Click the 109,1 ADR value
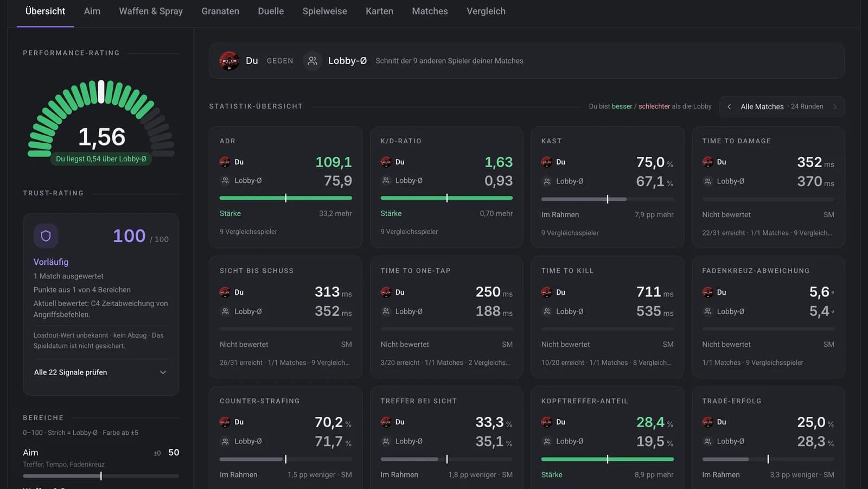868x489 pixels. click(x=334, y=162)
